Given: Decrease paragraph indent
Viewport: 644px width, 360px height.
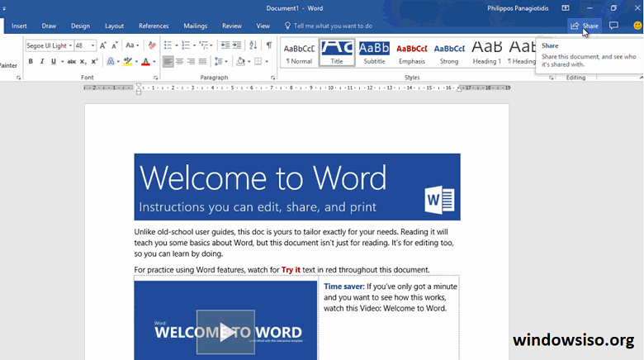Looking at the screenshot, I should pyautogui.click(x=225, y=45).
